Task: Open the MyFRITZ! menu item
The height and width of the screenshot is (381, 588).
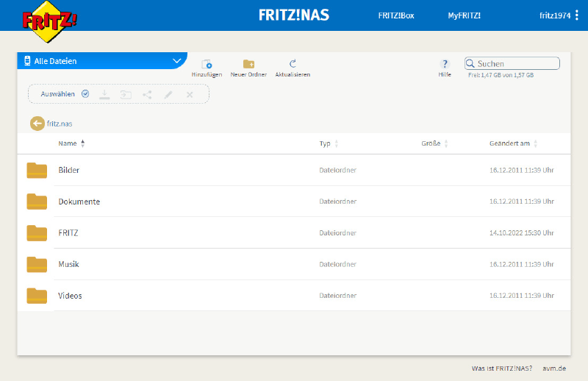Action: pos(464,15)
